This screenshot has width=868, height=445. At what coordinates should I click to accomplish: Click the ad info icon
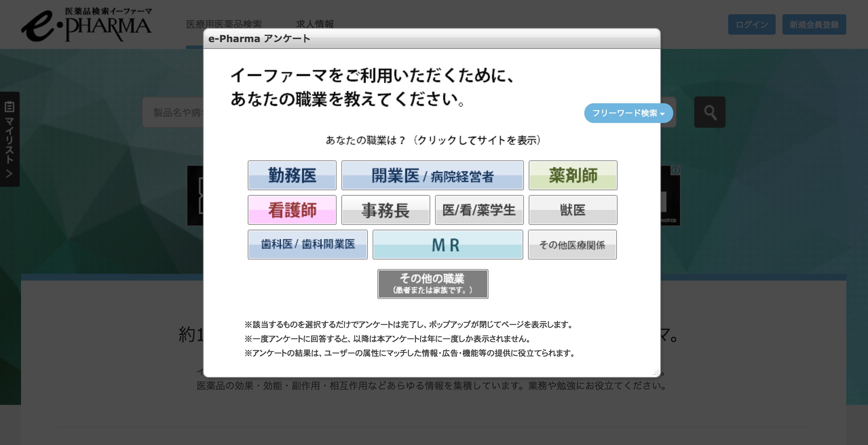pyautogui.click(x=676, y=170)
